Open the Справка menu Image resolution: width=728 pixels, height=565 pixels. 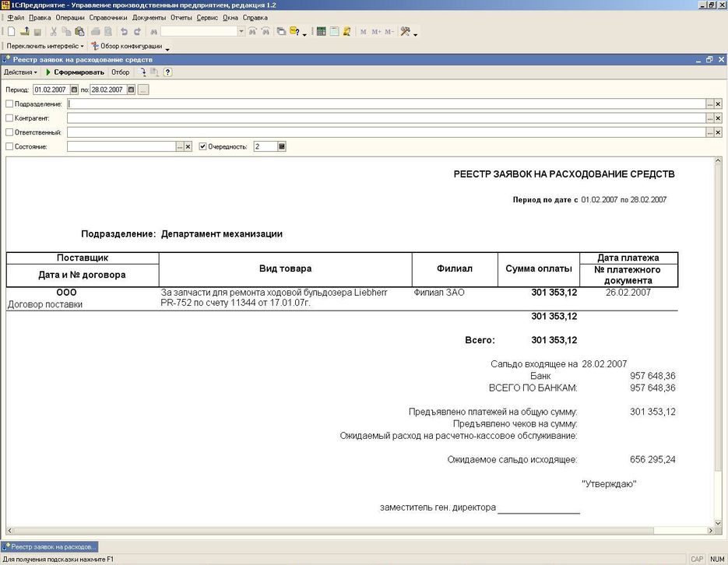tap(255, 18)
